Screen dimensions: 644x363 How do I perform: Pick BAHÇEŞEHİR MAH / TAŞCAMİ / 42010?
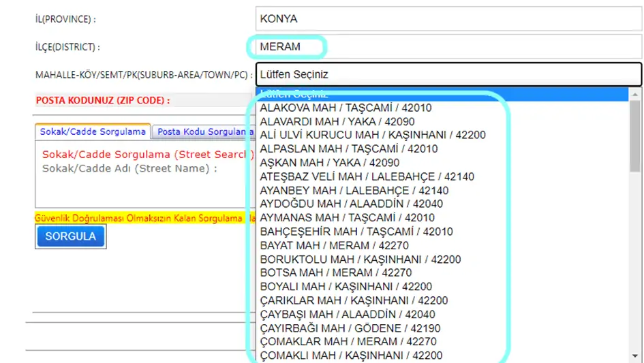click(x=356, y=232)
